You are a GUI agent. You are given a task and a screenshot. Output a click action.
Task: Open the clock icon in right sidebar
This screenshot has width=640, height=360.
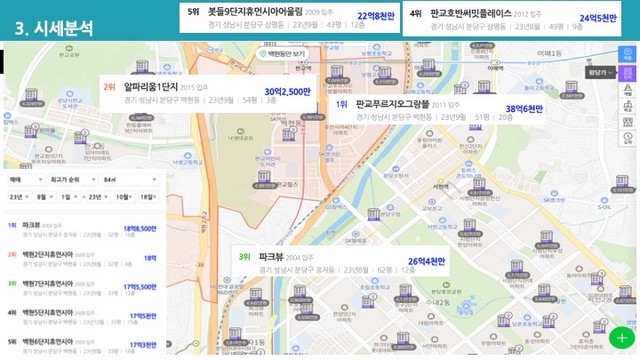coord(628,138)
